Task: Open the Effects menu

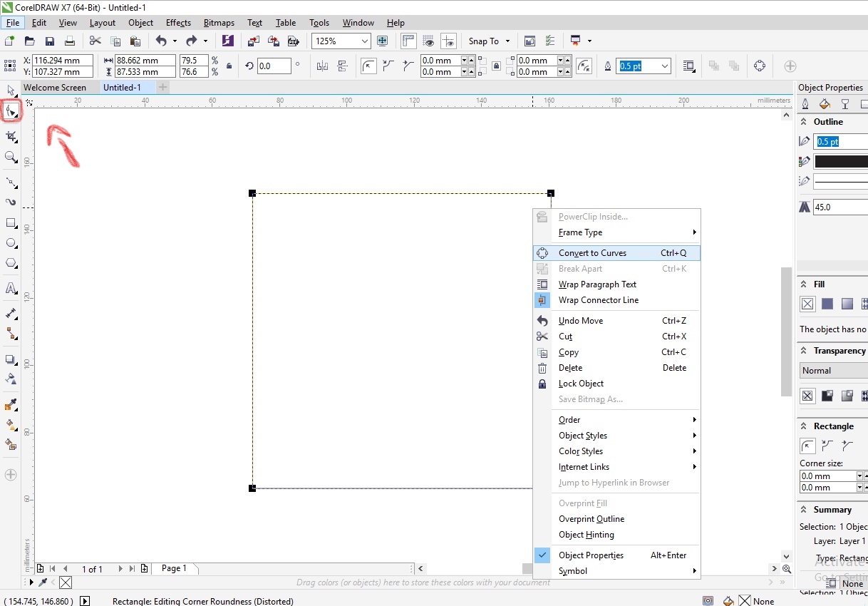Action: 178,23
